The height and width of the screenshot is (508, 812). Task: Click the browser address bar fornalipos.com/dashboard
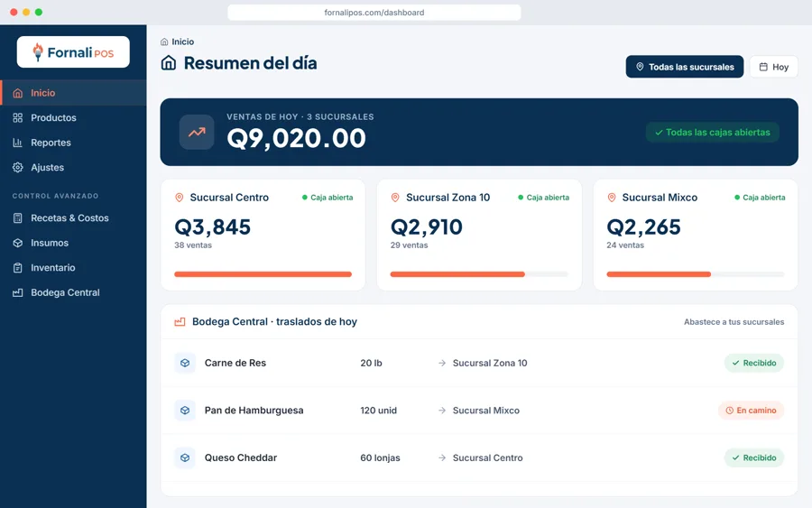[x=374, y=13]
